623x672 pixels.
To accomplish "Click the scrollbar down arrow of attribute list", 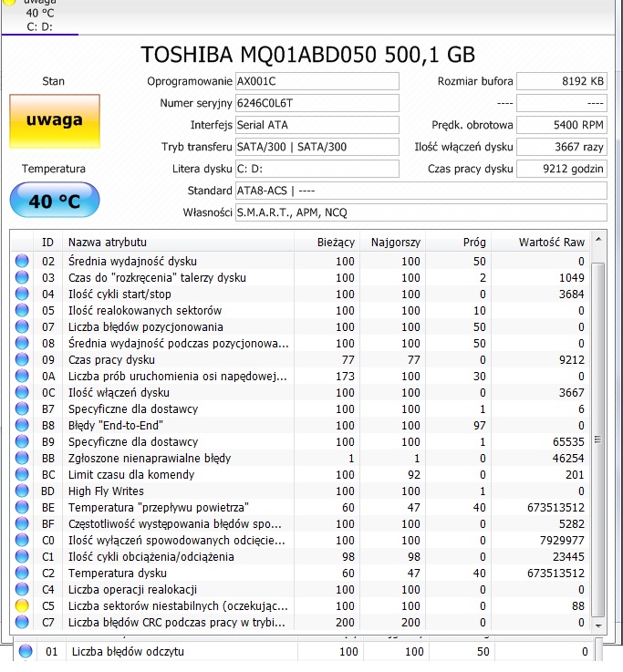I will 598,626.
